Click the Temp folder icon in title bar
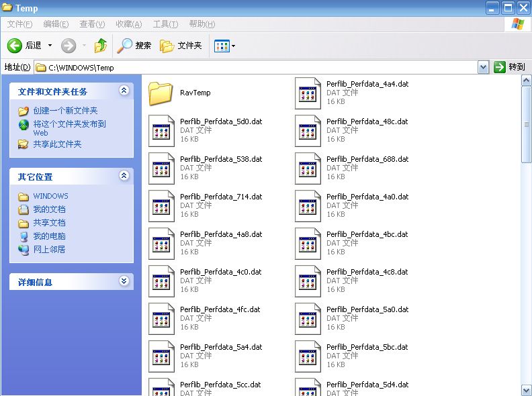Screen dimensions: 532x396 point(7,7)
